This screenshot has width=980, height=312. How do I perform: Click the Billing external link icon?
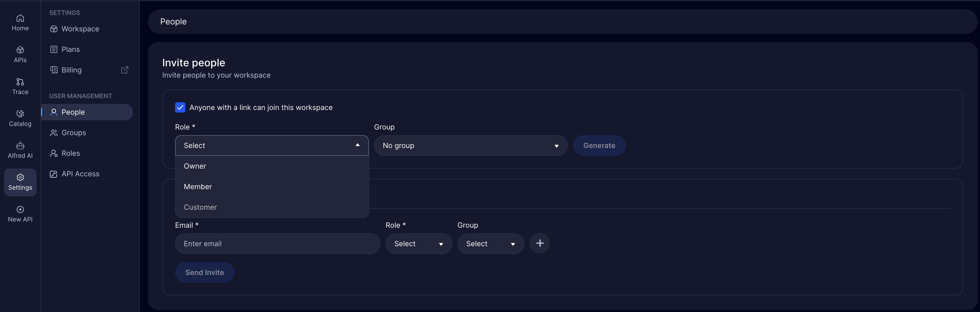tap(125, 70)
